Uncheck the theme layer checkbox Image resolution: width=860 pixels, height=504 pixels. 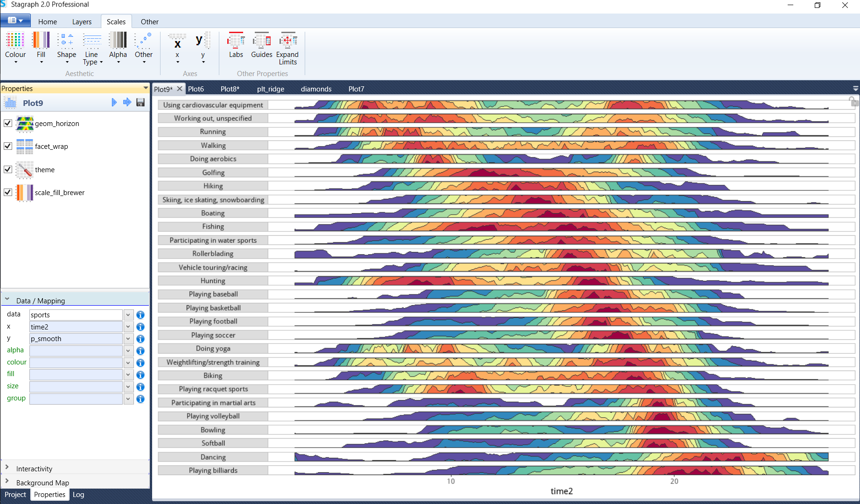[8, 169]
